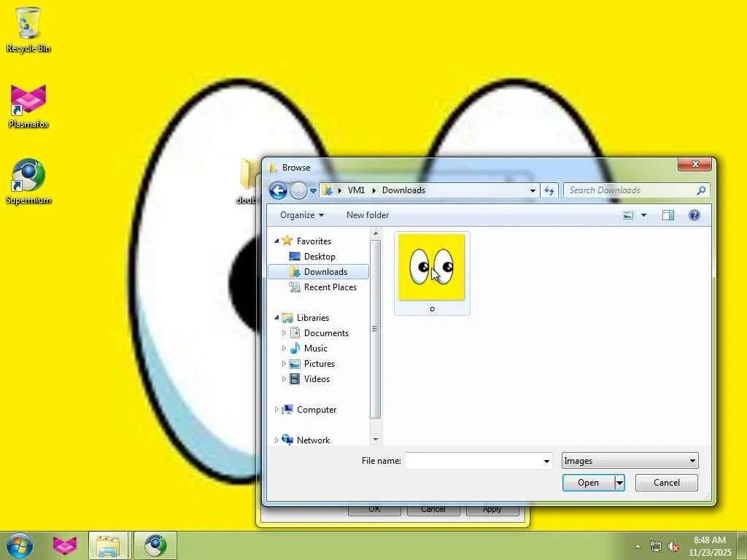Viewport: 747px width, 560px height.
Task: Select the Documents library
Action: click(326, 332)
